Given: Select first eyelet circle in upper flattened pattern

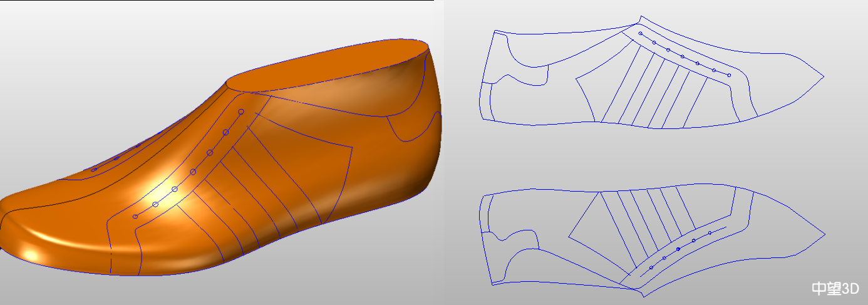Looking at the screenshot, I should (640, 33).
